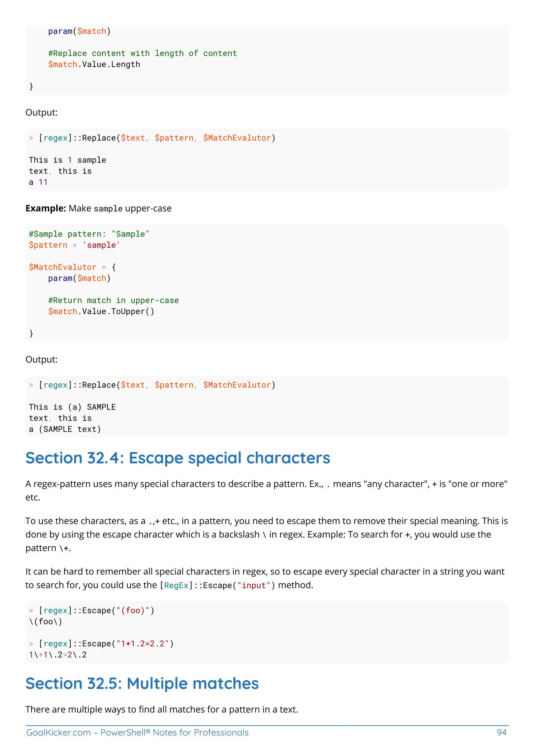Click the output line 'This is (a) SAMPLE'
Viewport: 534px width, 756px height.
click(72, 407)
